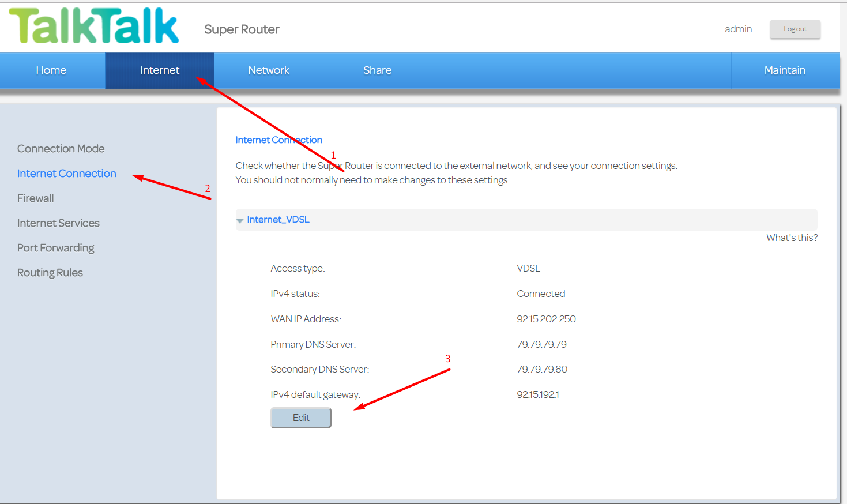Open Port Forwarding settings
The image size is (847, 504).
tap(56, 248)
